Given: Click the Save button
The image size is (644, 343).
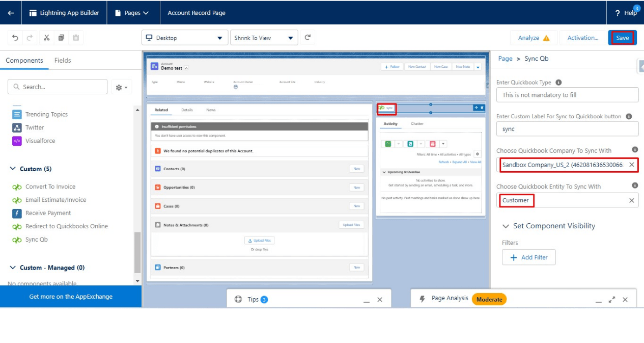Looking at the screenshot, I should coord(622,38).
